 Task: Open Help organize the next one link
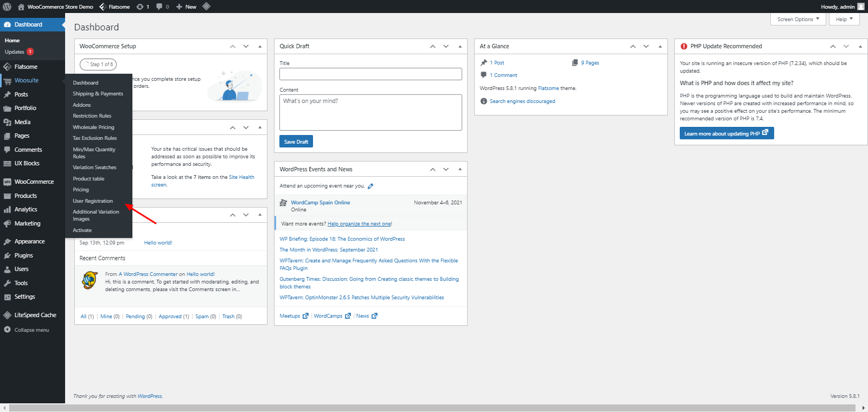[359, 224]
